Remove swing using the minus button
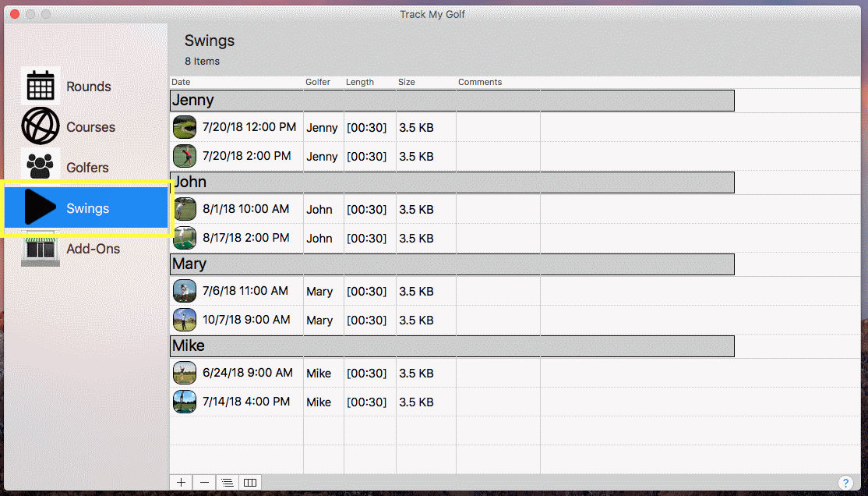 coord(204,483)
